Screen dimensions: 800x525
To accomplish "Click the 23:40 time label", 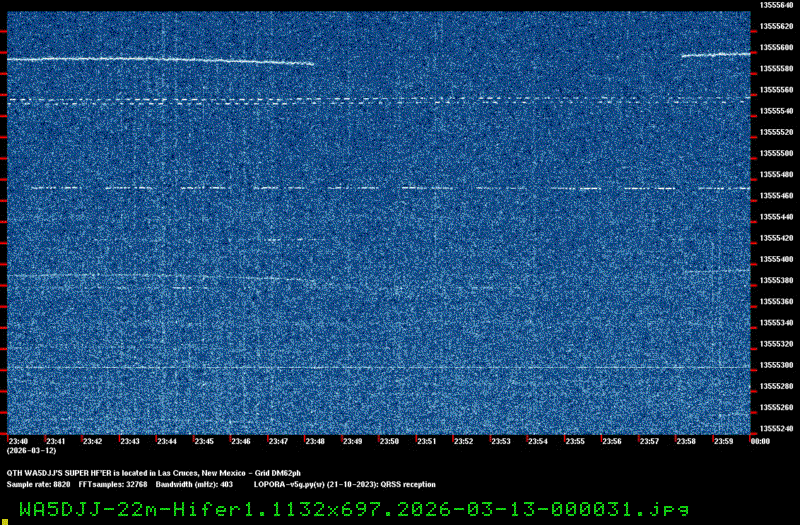I will [x=18, y=441].
